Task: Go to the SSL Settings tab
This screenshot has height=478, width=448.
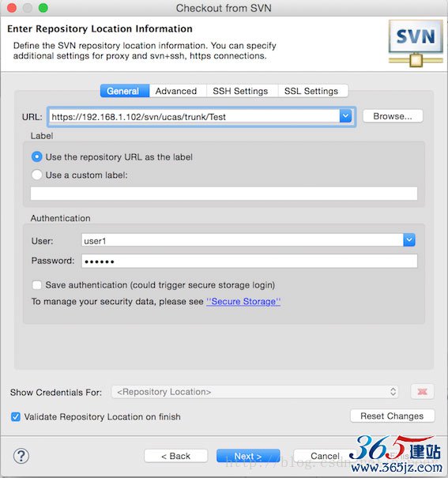Action: 313,91
